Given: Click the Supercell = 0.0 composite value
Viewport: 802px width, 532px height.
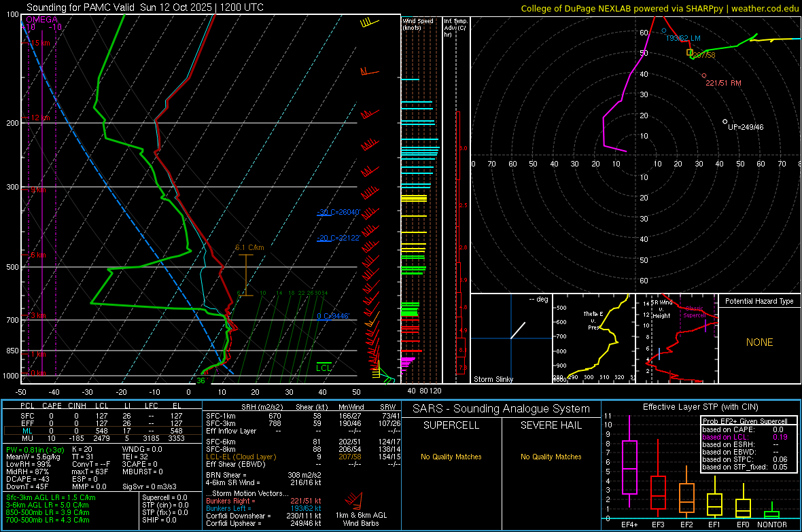Looking at the screenshot, I should (x=164, y=497).
